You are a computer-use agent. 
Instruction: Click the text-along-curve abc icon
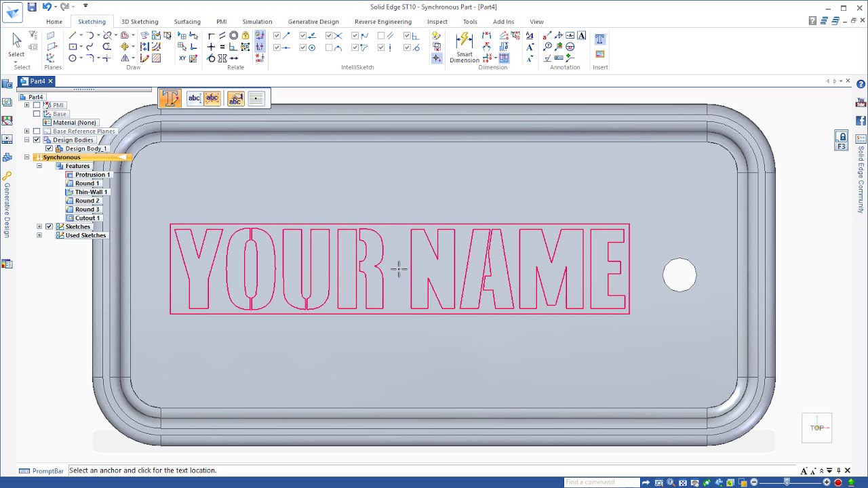click(212, 99)
